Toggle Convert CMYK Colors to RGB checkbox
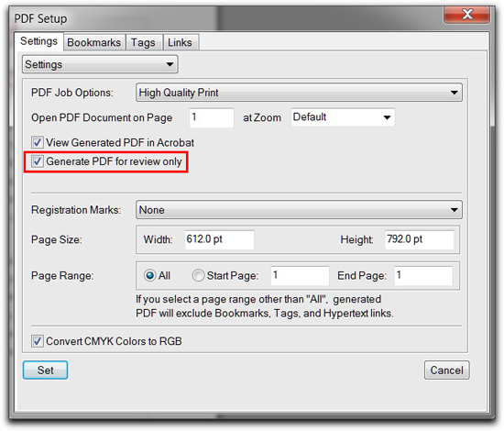The width and height of the screenshot is (504, 431). (38, 341)
